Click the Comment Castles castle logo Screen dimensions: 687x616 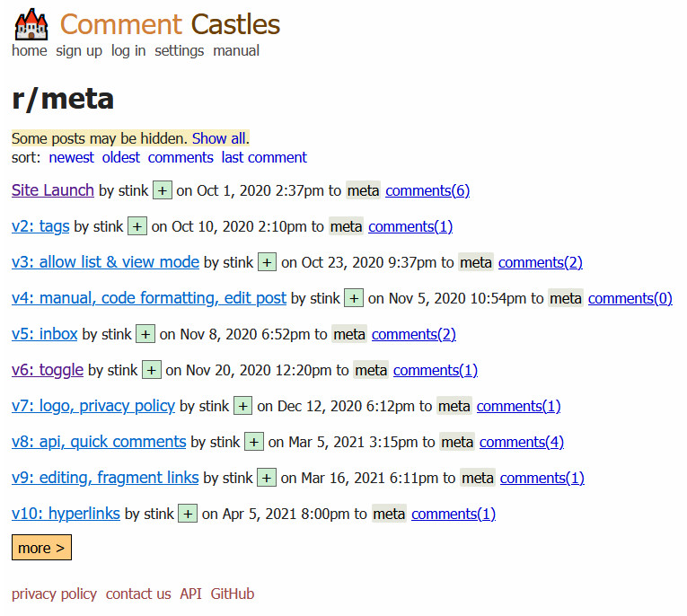point(31,24)
